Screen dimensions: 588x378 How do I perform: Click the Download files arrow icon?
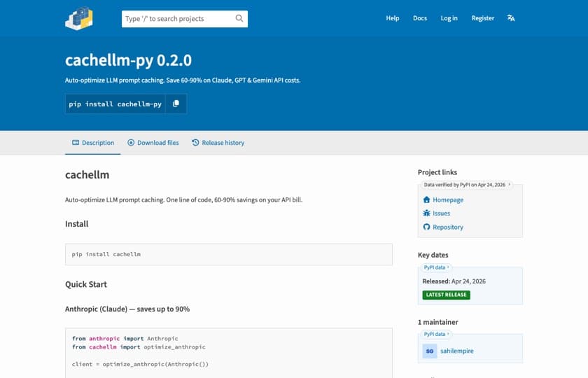[130, 143]
